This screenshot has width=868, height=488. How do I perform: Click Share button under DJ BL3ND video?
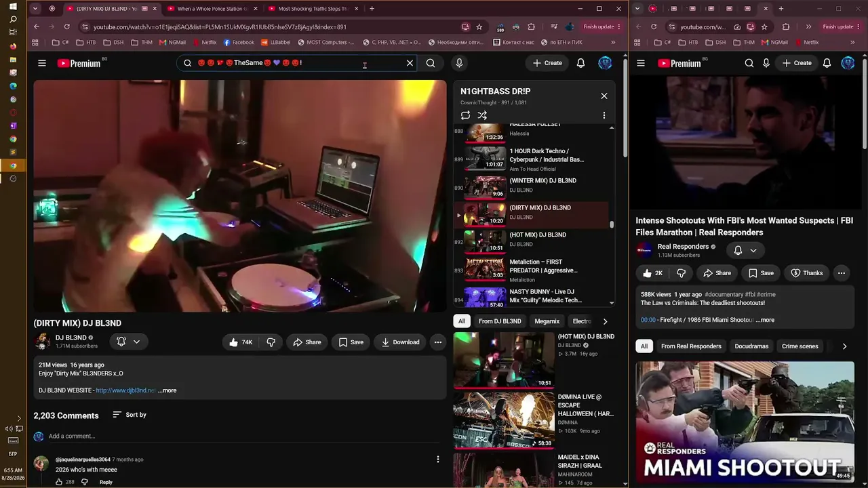[307, 342]
